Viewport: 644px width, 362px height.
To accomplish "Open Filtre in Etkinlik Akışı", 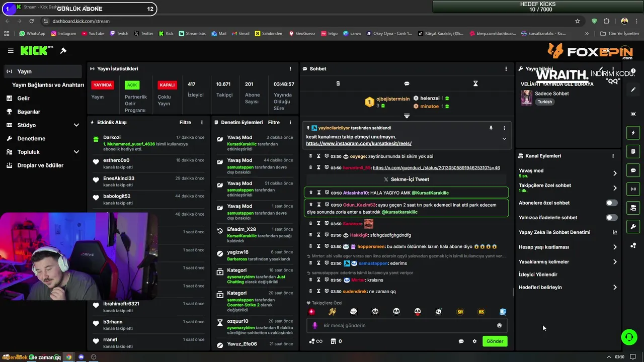I will coord(185,122).
